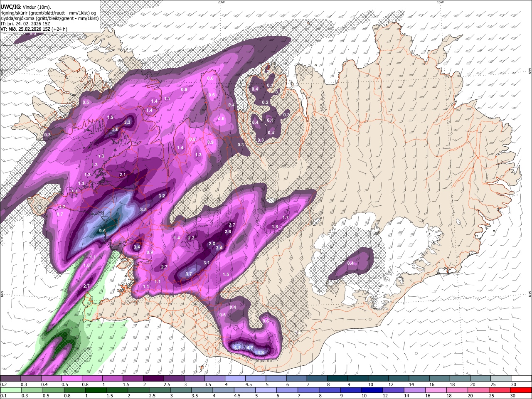The height and width of the screenshot is (399, 532).
Task: Click the 3.2 value label on the map
Action: [162, 196]
